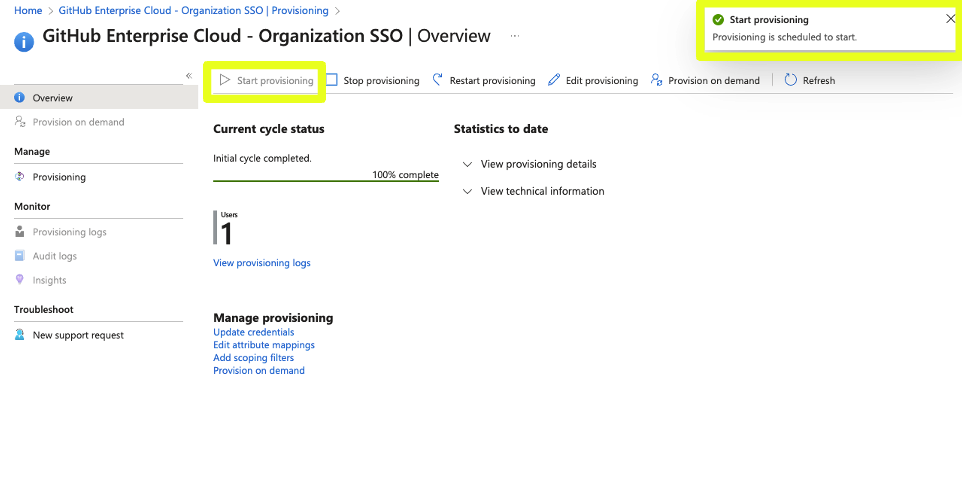Viewport: 962px width, 485px height.
Task: Open the Edit attribute mappings link
Action: pos(264,345)
